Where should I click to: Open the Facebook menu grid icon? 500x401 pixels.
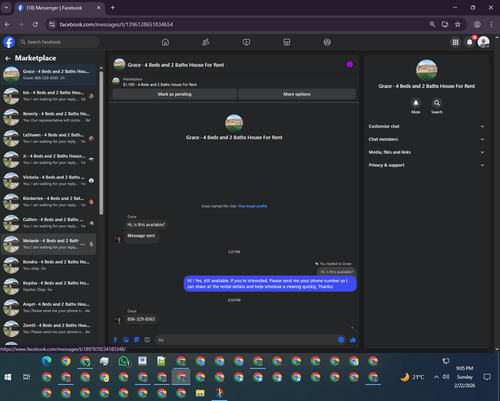pyautogui.click(x=455, y=42)
